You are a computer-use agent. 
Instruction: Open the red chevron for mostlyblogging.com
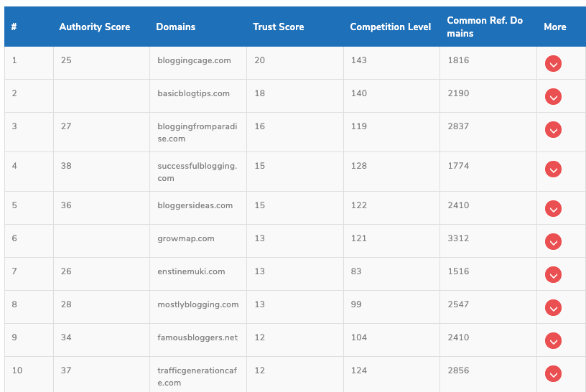click(x=552, y=308)
